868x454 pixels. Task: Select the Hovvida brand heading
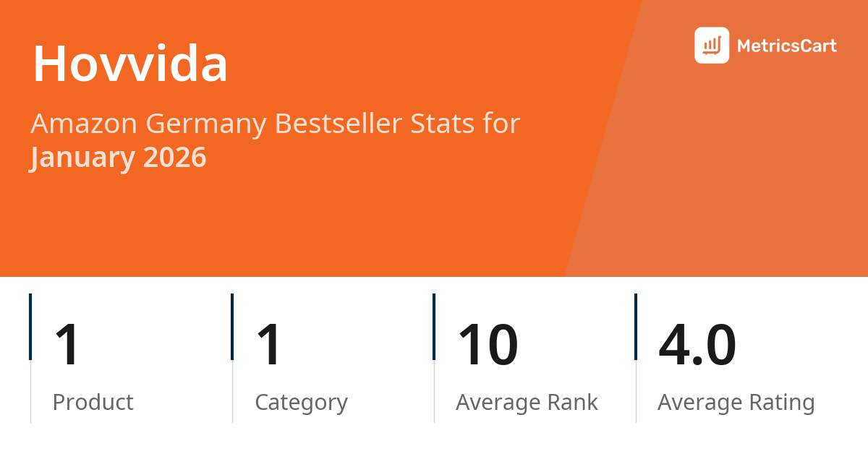tap(130, 64)
